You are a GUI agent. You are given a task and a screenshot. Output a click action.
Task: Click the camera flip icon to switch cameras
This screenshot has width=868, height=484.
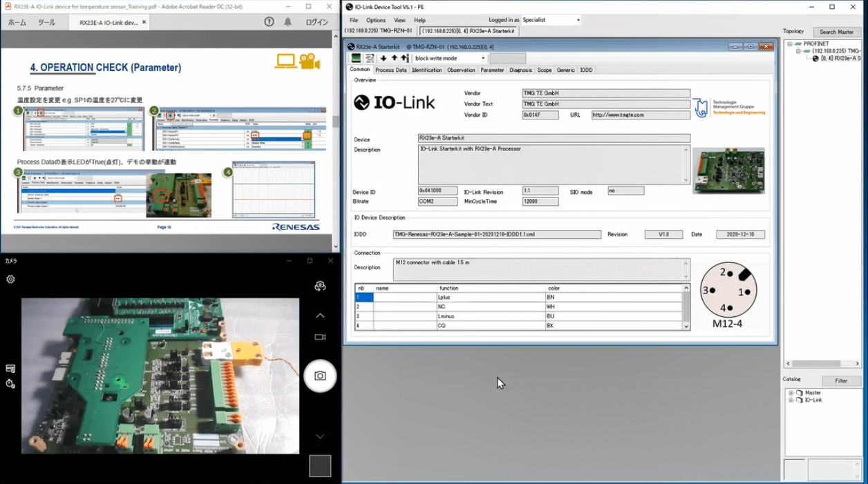point(321,285)
